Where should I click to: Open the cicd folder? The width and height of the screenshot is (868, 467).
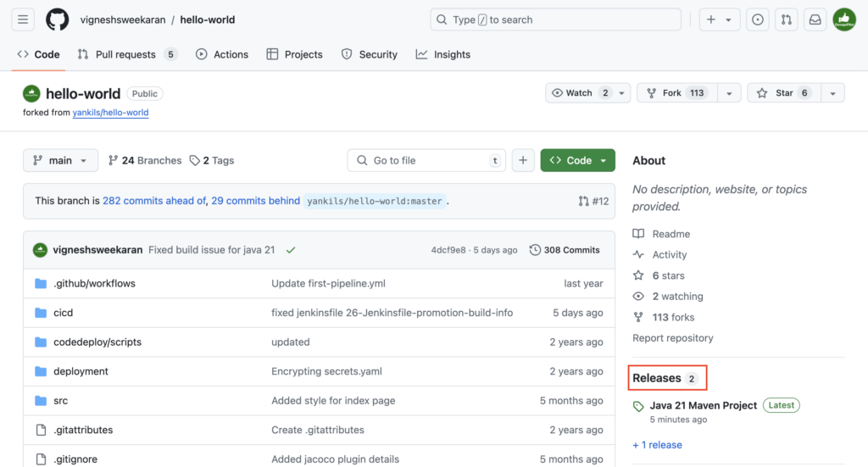63,313
